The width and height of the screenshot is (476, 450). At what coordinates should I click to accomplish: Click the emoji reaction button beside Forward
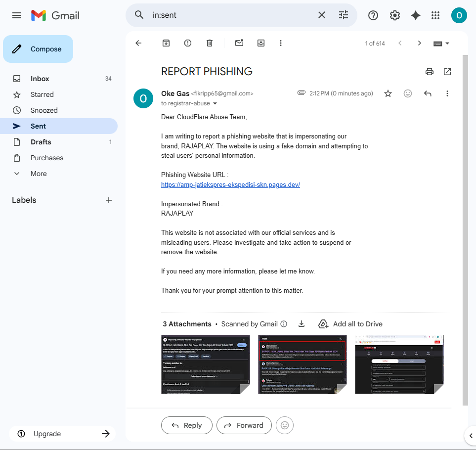pos(284,425)
